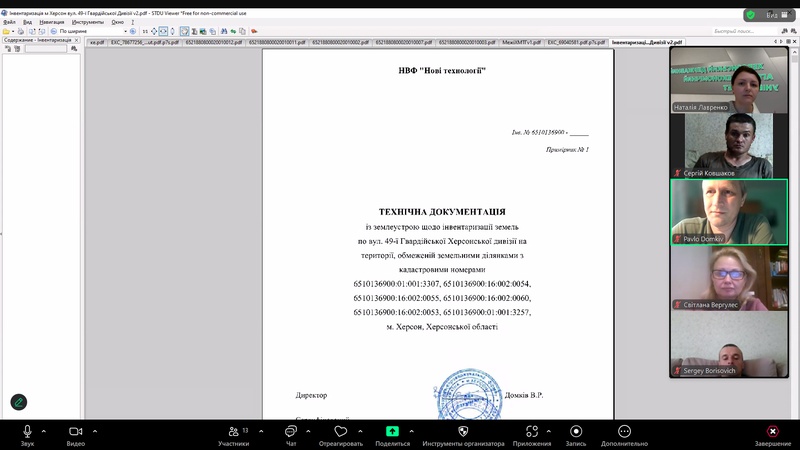
Task: Open the Чат chat panel
Action: 291,435
